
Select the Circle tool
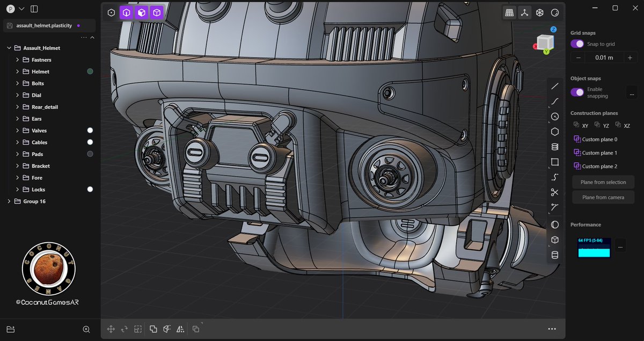point(555,117)
